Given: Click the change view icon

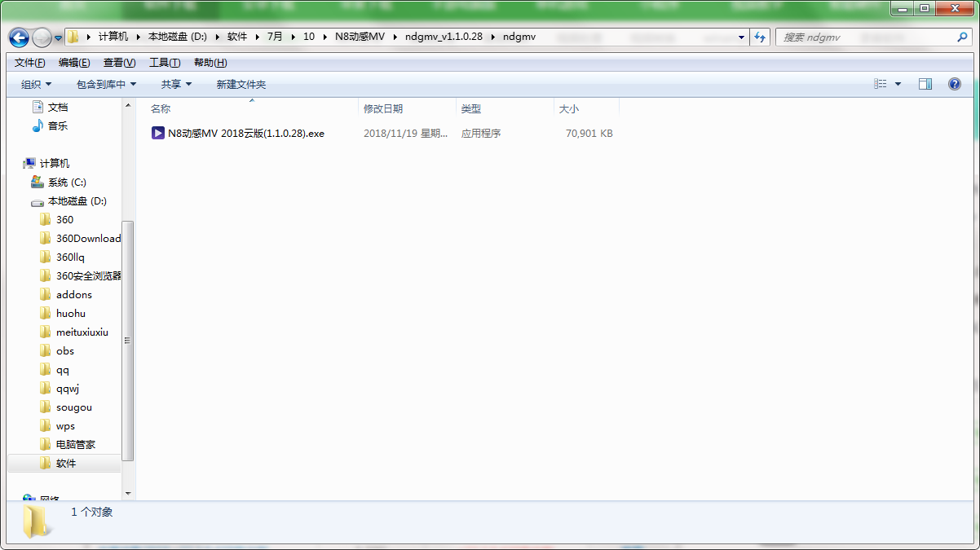Looking at the screenshot, I should 881,84.
